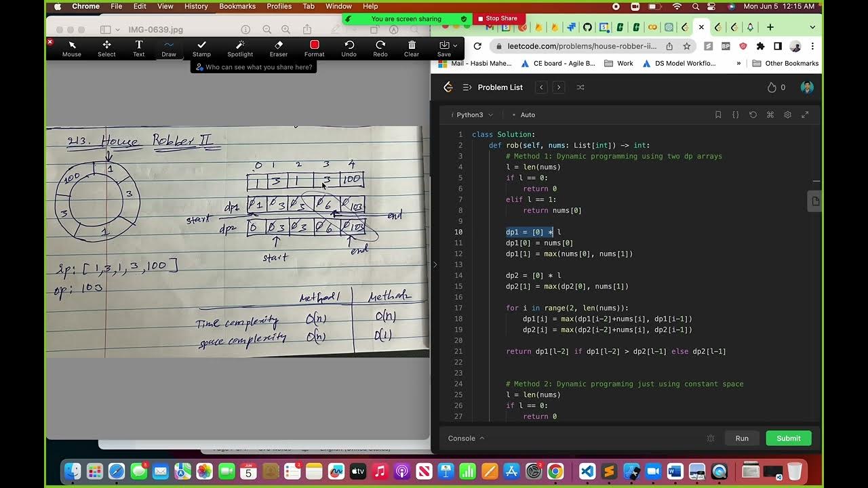The width and height of the screenshot is (868, 488).
Task: Clear all annotations with trash icon
Action: 412,49
